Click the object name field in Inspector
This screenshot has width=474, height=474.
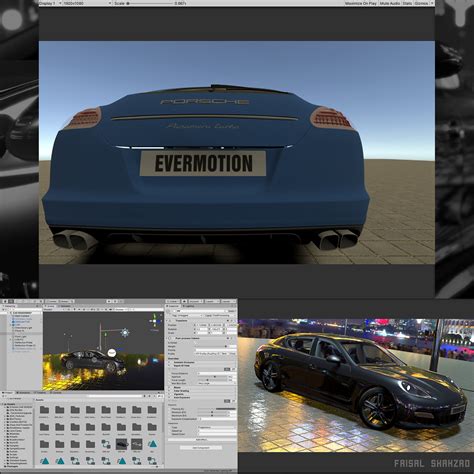(x=202, y=311)
